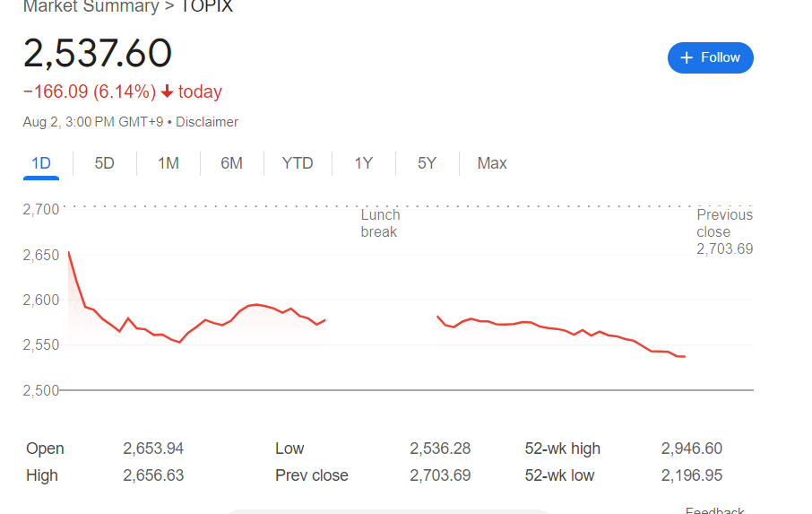Screen dimensions: 812x514
Task: Click the Open value 2,653.94
Action: (x=153, y=449)
